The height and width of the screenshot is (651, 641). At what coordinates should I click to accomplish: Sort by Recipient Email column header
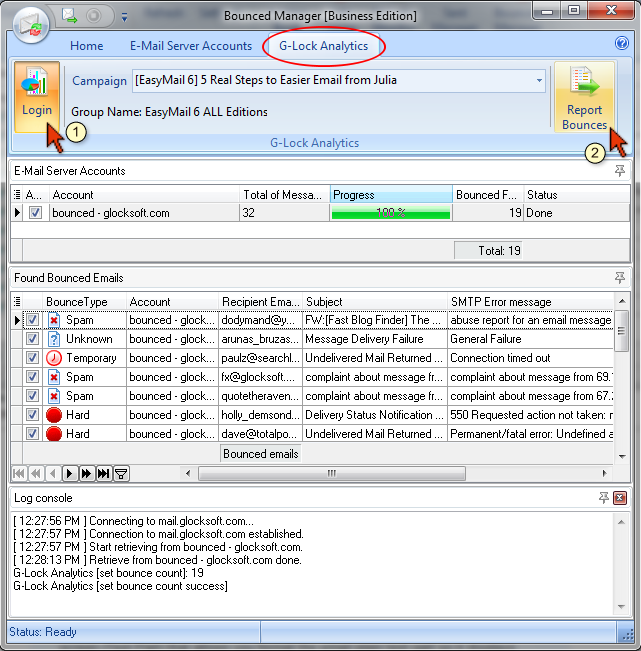(x=260, y=301)
